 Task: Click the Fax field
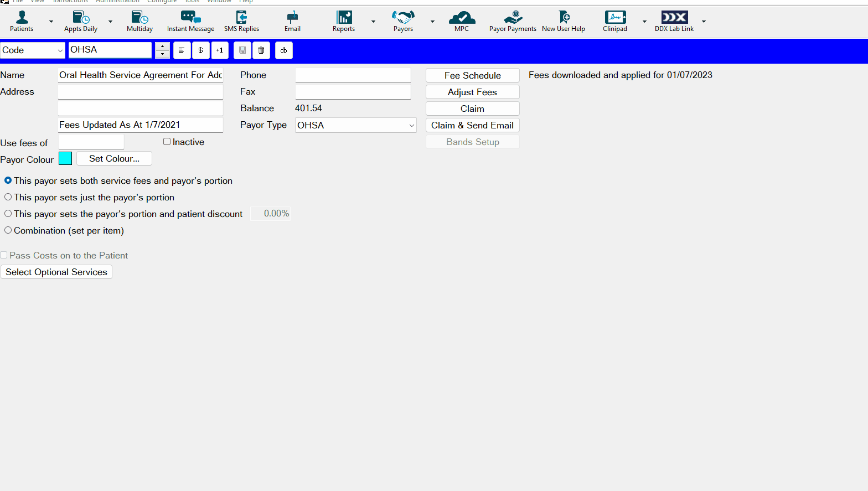pos(353,92)
